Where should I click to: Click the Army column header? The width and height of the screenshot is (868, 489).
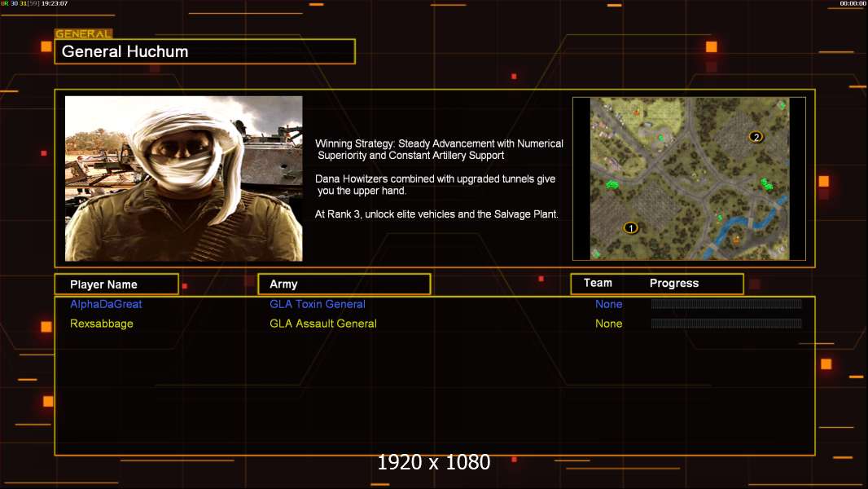(x=344, y=284)
